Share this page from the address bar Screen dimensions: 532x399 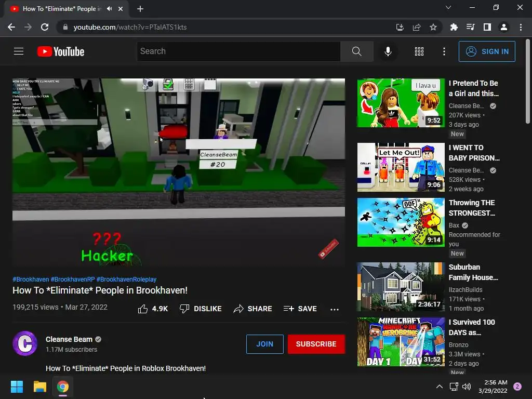point(416,27)
